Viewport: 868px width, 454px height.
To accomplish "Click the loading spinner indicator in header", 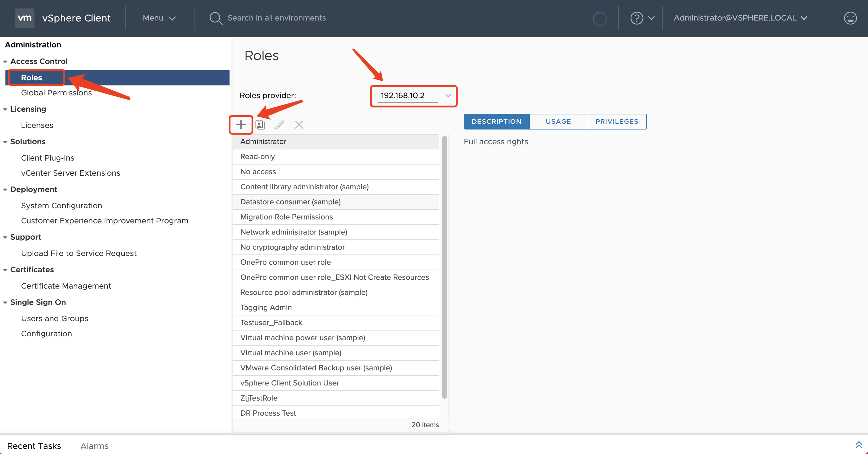I will tap(600, 18).
